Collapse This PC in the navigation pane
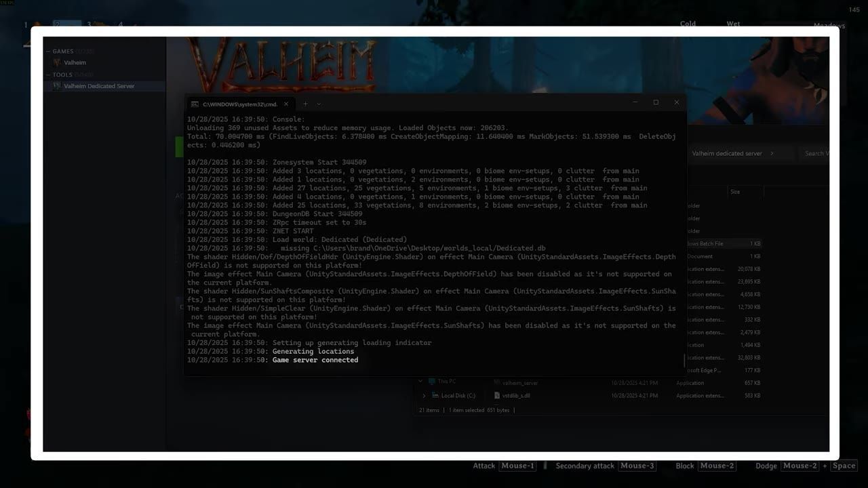This screenshot has width=868, height=488. [x=420, y=382]
